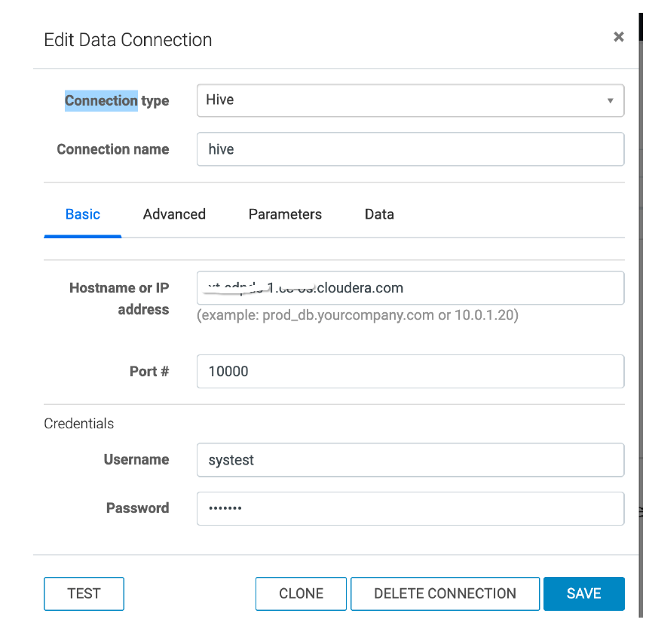Close the Edit Data Connection dialog
Image resolution: width=646 pixels, height=644 pixels.
[x=619, y=37]
